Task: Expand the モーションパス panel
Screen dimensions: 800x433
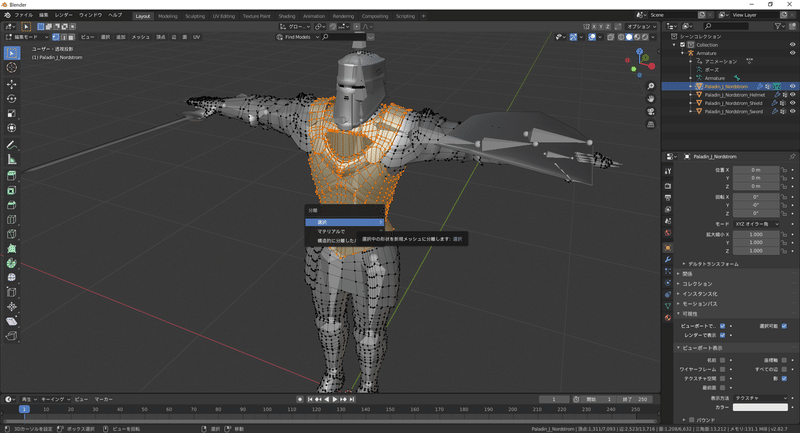Action: (697, 303)
